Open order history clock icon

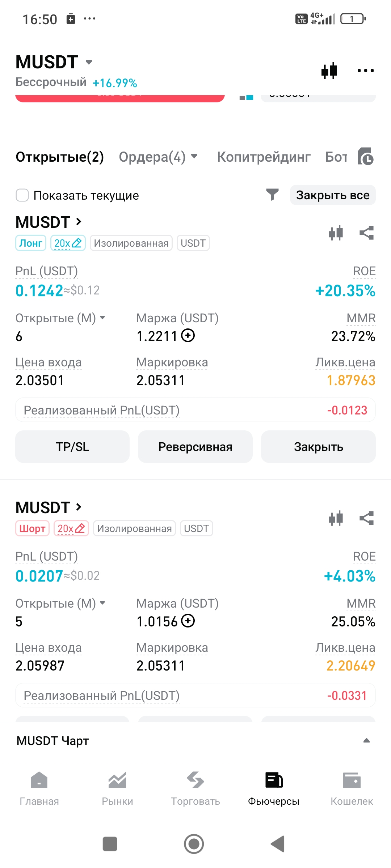[366, 157]
